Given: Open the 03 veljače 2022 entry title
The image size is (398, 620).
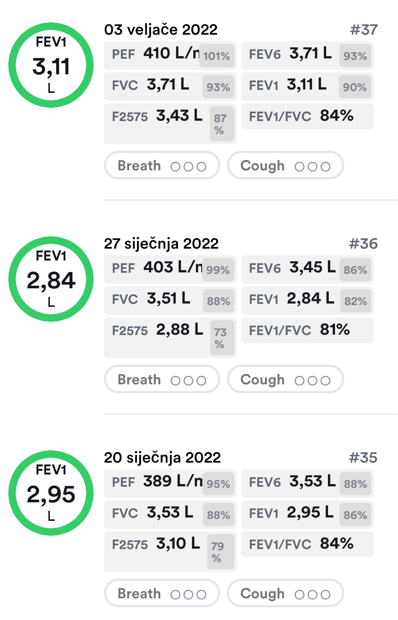Looking at the screenshot, I should (x=161, y=30).
